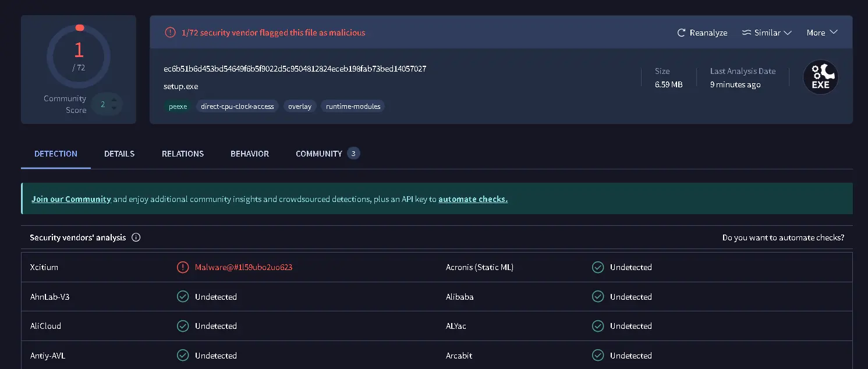This screenshot has height=369, width=868.
Task: Click ALYac undetected checkmark icon
Action: (x=598, y=326)
